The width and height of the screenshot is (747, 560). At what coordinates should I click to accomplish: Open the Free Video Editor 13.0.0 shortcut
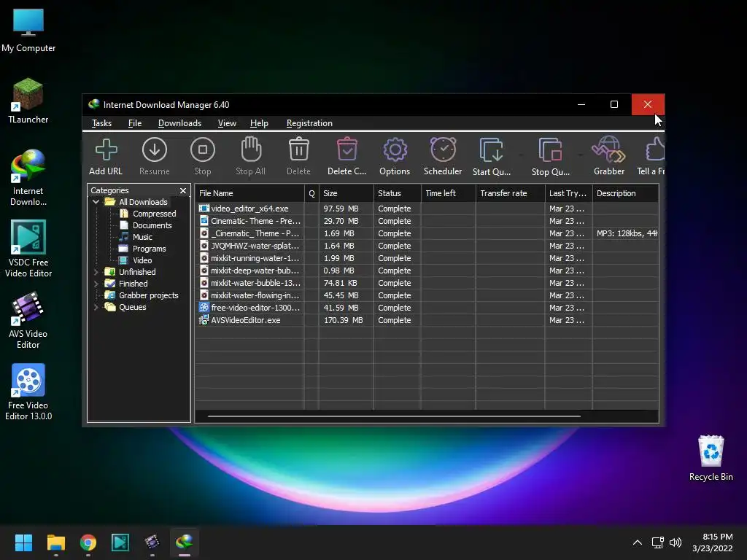(28, 392)
